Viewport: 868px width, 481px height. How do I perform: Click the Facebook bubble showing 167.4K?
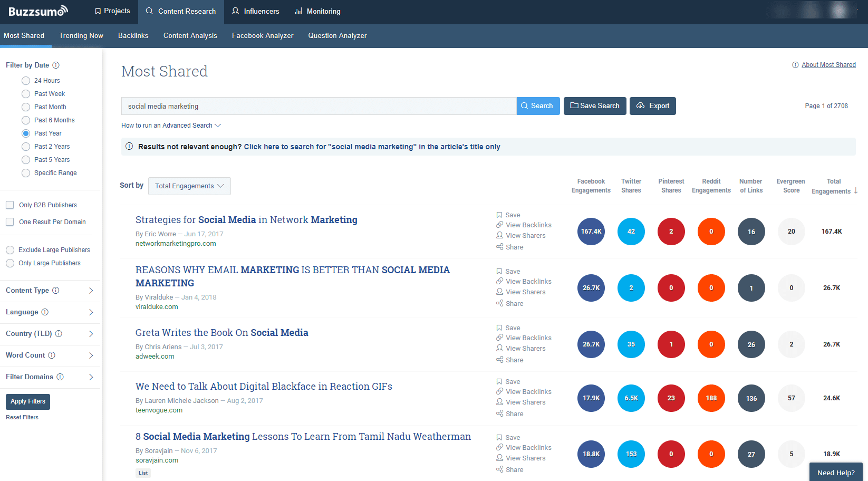point(591,232)
